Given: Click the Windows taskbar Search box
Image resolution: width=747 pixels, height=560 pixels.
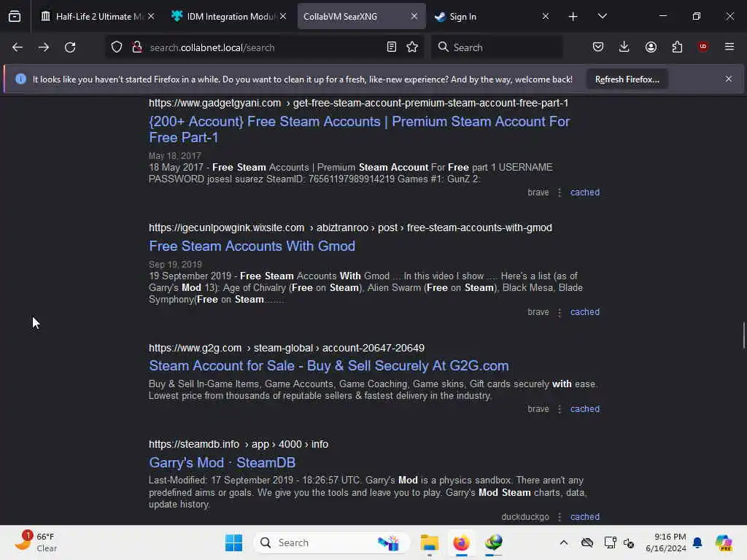Looking at the screenshot, I should [332, 542].
